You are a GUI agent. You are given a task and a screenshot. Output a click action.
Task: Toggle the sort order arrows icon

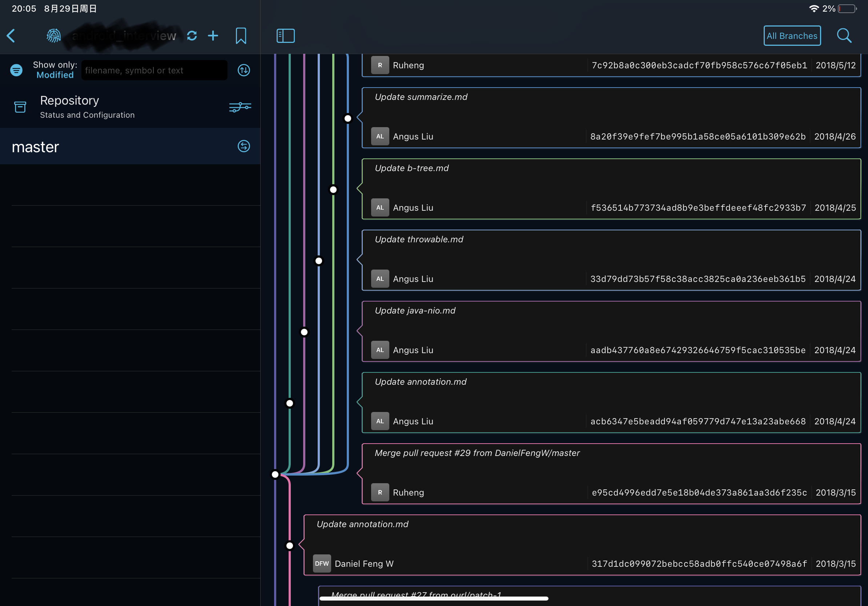(x=244, y=70)
